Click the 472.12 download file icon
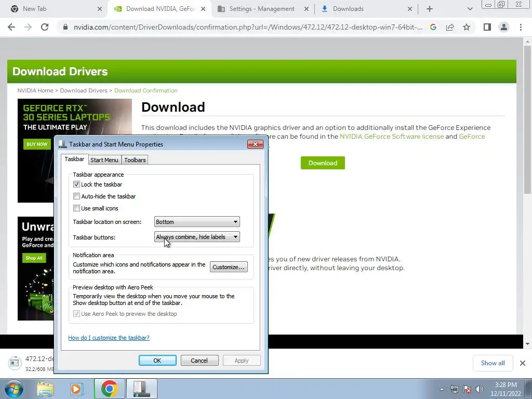532x399 pixels. 15,363
